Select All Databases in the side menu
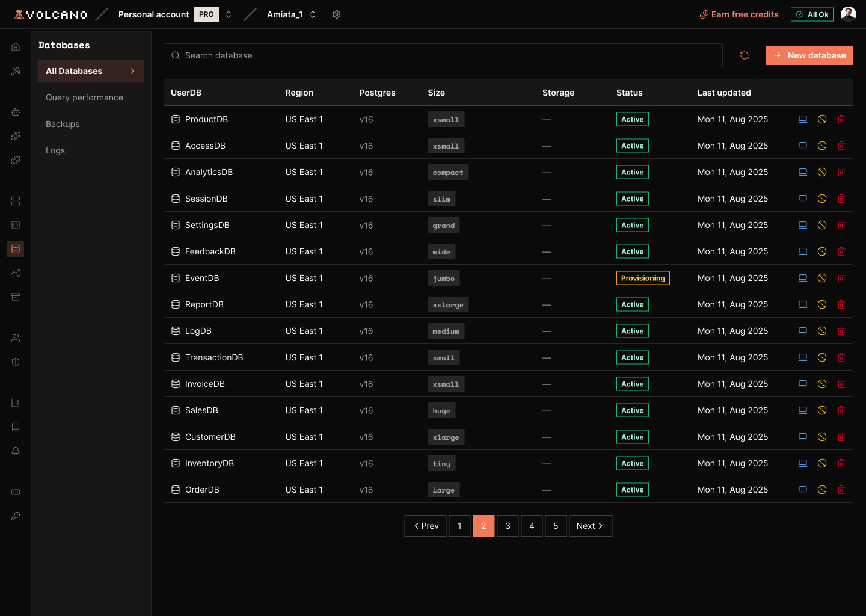The width and height of the screenshot is (866, 616). click(91, 71)
